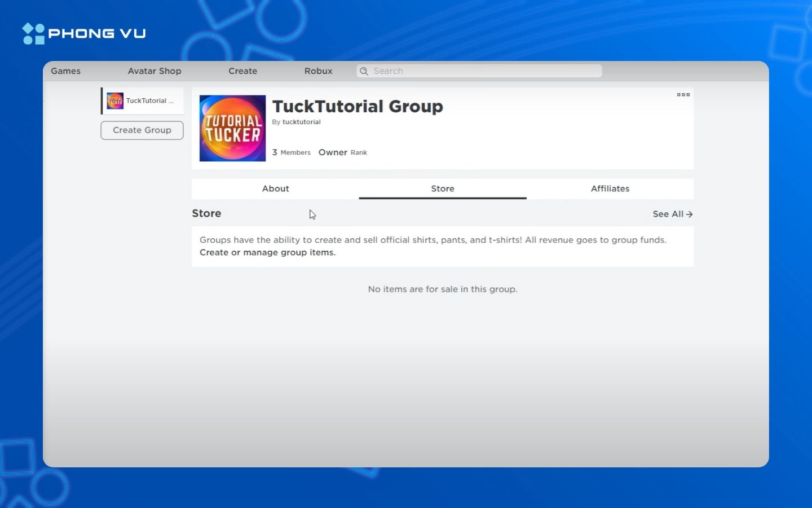This screenshot has height=508, width=812.
Task: Open the three-dot group options menu
Action: point(683,95)
